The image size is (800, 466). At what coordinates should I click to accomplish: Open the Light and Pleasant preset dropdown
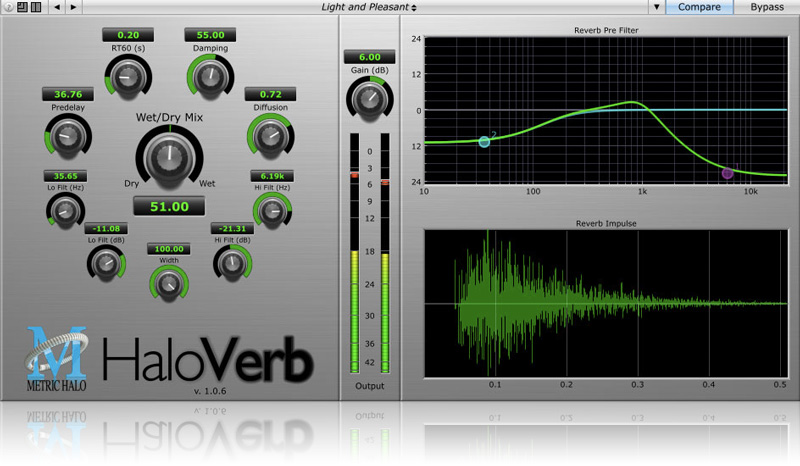pos(370,7)
